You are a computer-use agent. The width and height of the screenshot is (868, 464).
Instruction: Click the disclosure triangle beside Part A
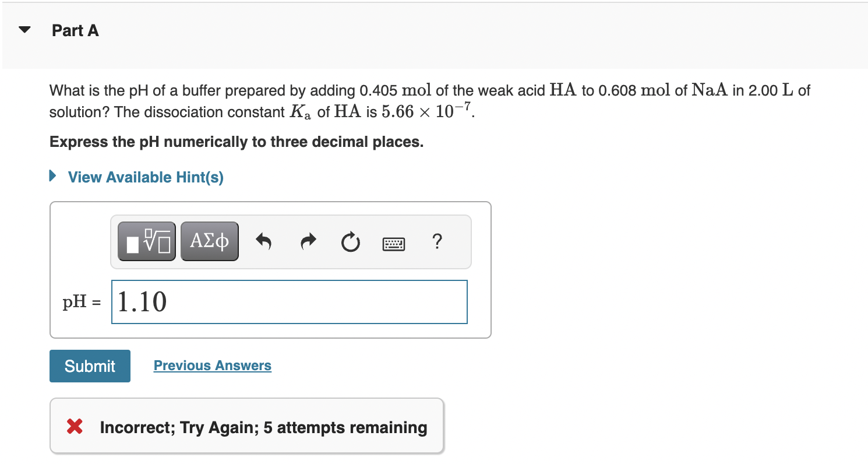24,29
